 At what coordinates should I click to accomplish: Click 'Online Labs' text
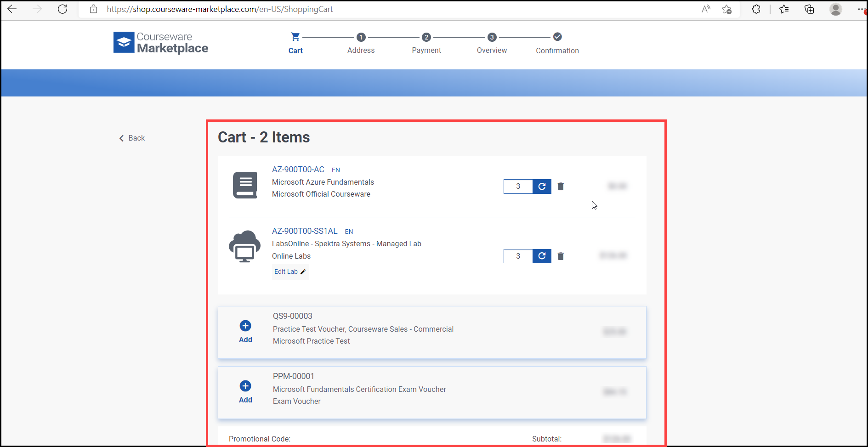click(291, 256)
